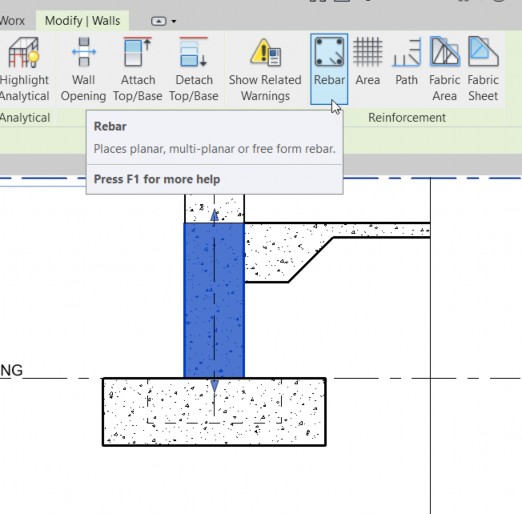Click the top blue arrow wall grip
This screenshot has width=522, height=514.
(x=215, y=215)
